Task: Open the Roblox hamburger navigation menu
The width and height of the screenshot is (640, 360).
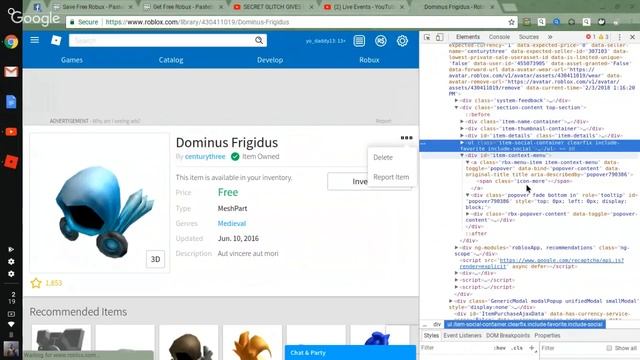Action: (x=35, y=40)
